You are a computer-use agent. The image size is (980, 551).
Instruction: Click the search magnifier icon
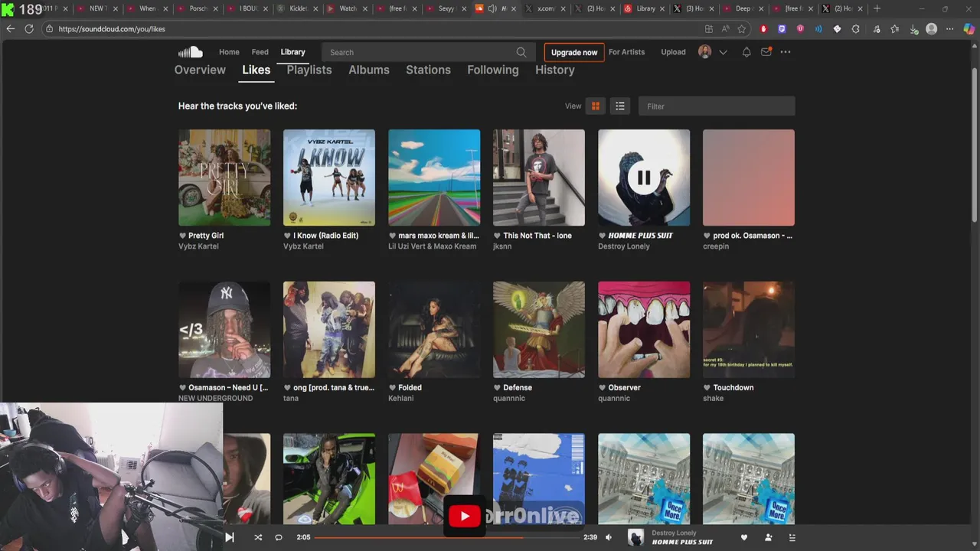521,52
